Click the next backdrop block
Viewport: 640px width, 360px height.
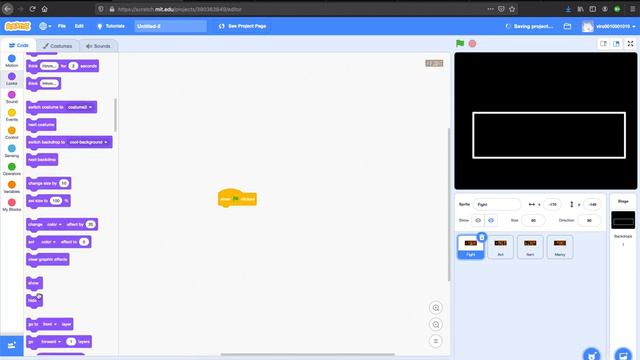(x=42, y=160)
